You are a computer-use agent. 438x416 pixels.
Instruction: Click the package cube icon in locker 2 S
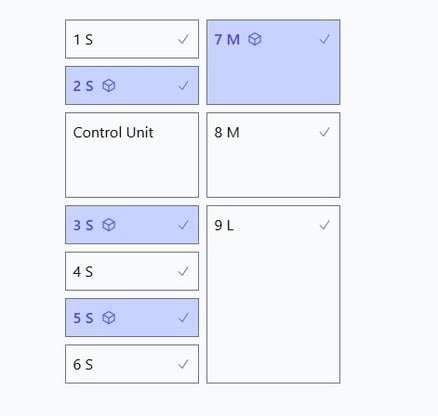pos(109,86)
